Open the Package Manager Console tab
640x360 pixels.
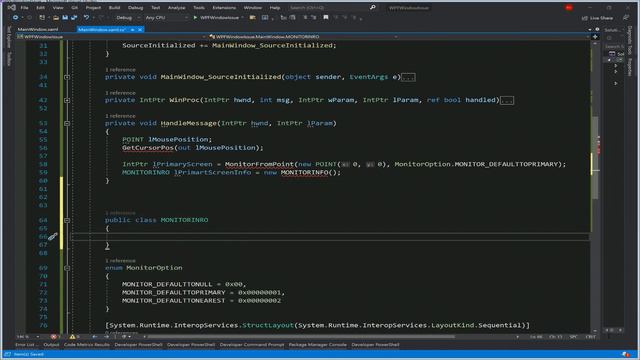pos(318,345)
